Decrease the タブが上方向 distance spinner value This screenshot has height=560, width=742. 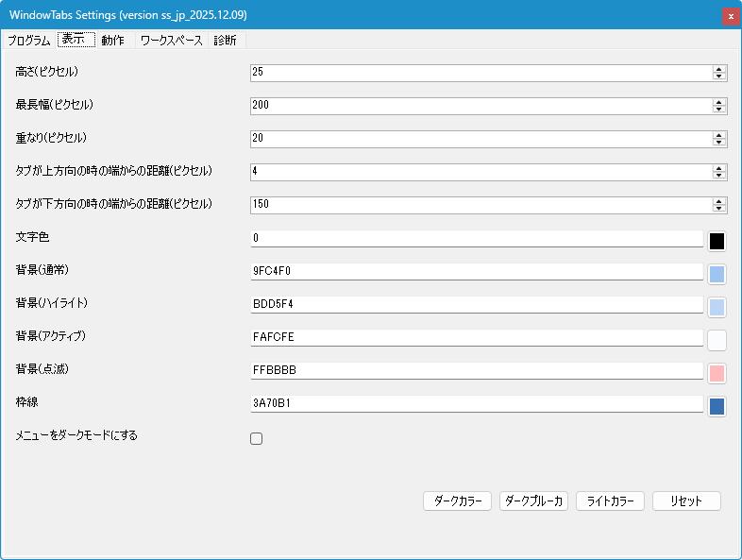click(718, 176)
